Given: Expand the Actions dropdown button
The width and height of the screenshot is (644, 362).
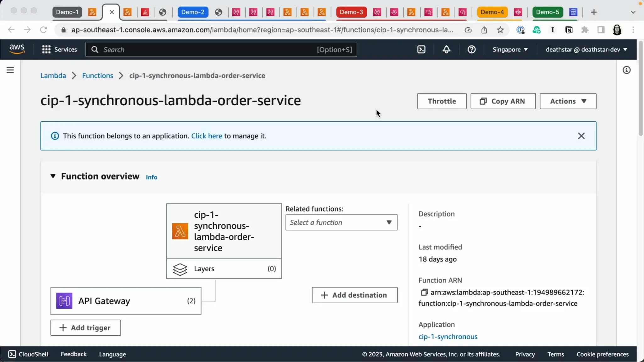Looking at the screenshot, I should (x=568, y=101).
